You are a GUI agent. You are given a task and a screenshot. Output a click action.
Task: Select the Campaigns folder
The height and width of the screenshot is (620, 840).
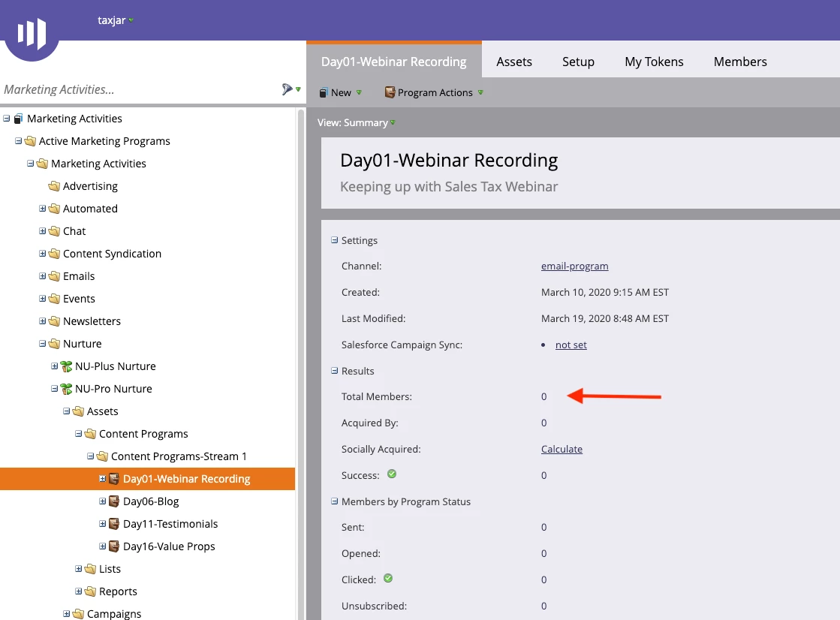pyautogui.click(x=114, y=613)
